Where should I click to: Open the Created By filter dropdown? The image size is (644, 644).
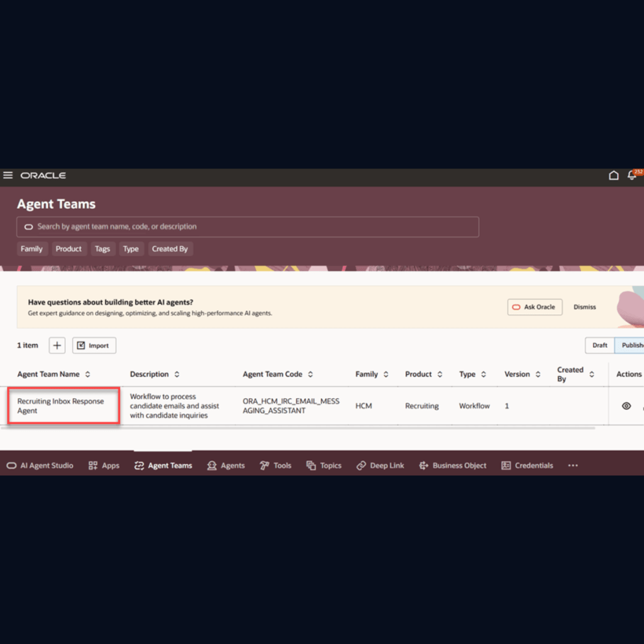coord(170,249)
